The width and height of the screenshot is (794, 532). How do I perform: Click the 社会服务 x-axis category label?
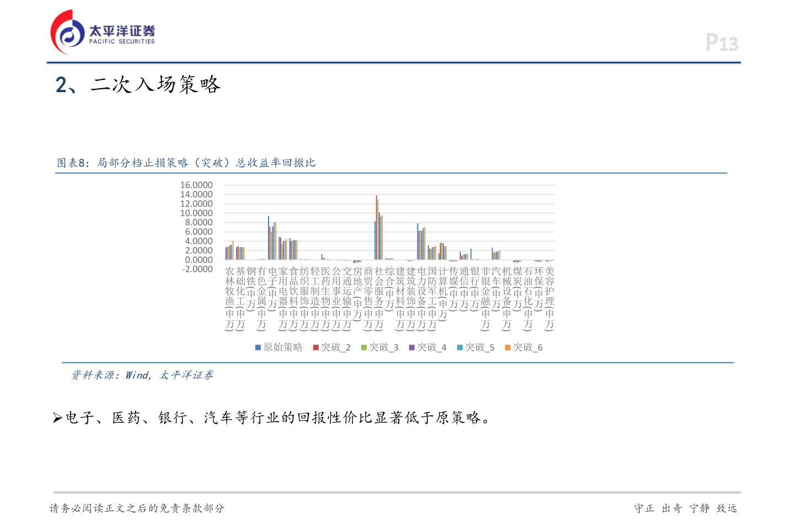(x=379, y=298)
